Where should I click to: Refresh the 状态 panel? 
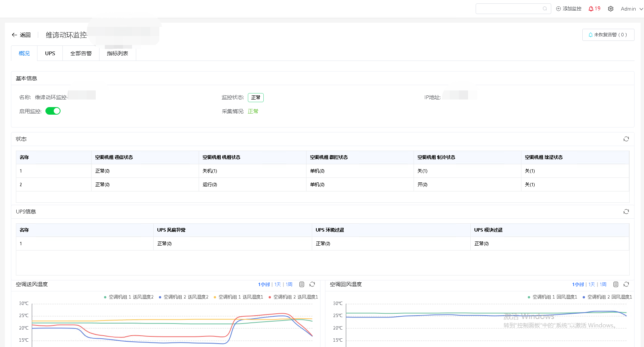[x=626, y=139]
